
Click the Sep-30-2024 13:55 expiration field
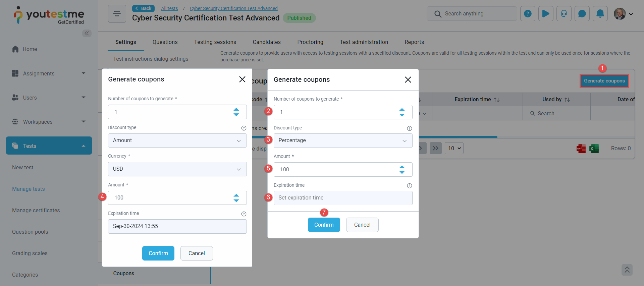click(177, 226)
